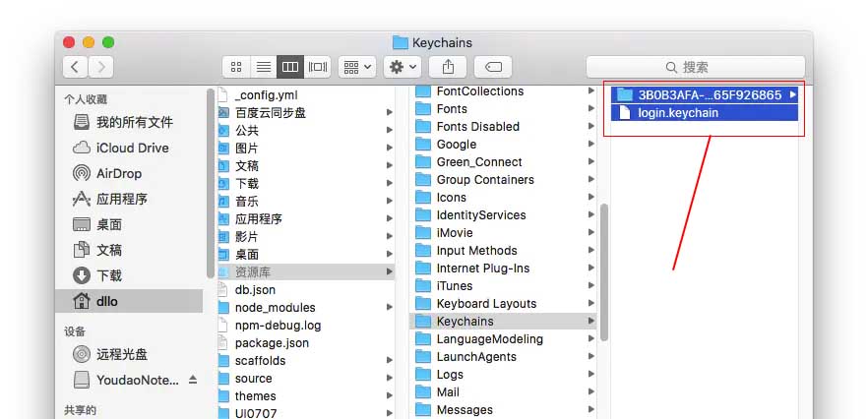The height and width of the screenshot is (419, 868).
Task: Open AirDrop in the sidebar
Action: point(129,173)
